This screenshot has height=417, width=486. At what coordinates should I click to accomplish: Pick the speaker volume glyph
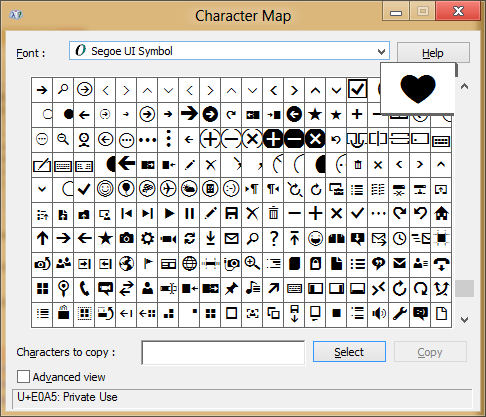pyautogui.click(x=378, y=314)
